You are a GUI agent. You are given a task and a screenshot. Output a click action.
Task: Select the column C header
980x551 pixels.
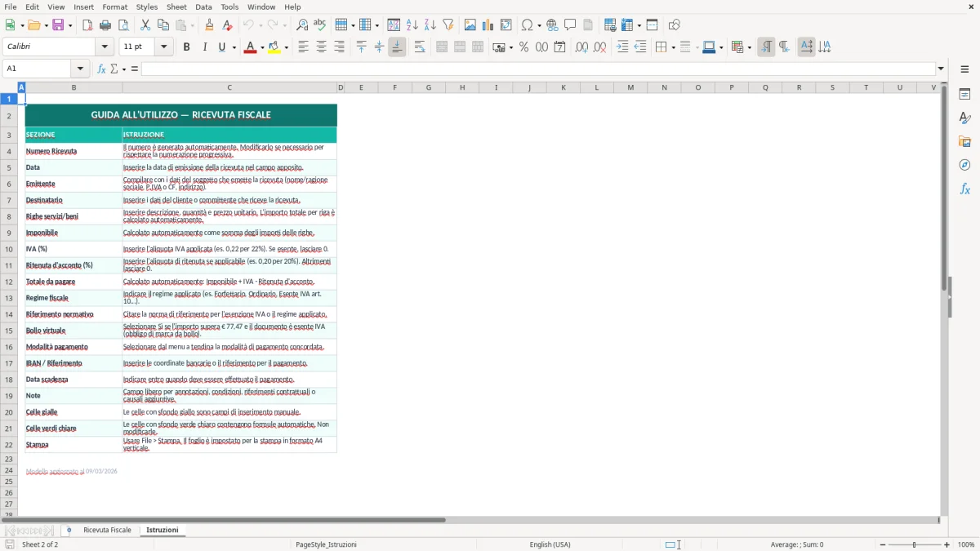229,87
